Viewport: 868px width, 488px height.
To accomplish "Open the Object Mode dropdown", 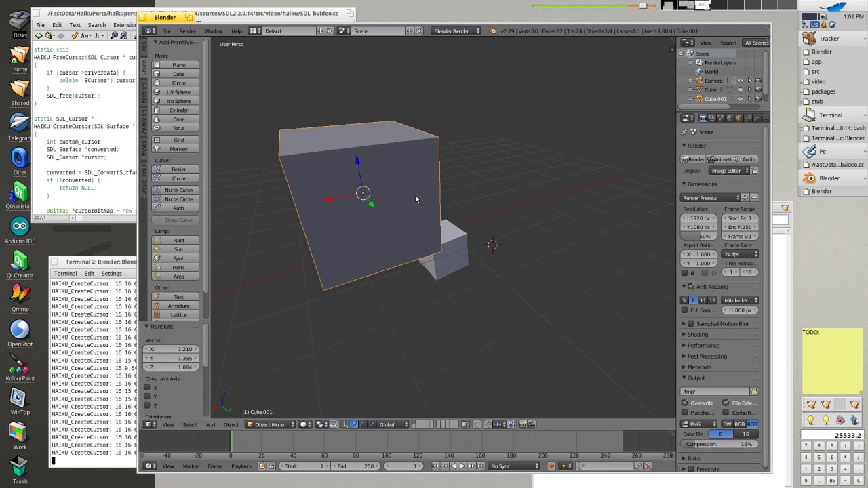I will pyautogui.click(x=271, y=424).
